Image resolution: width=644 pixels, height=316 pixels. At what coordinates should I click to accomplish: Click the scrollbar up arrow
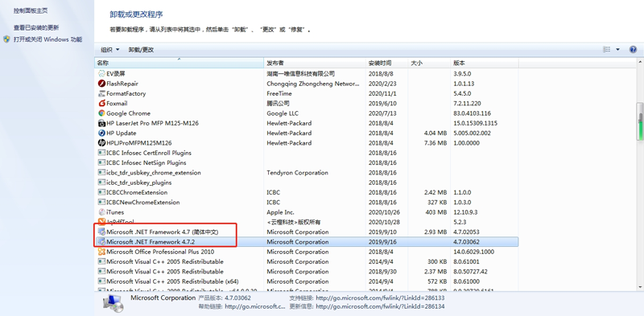click(640, 62)
